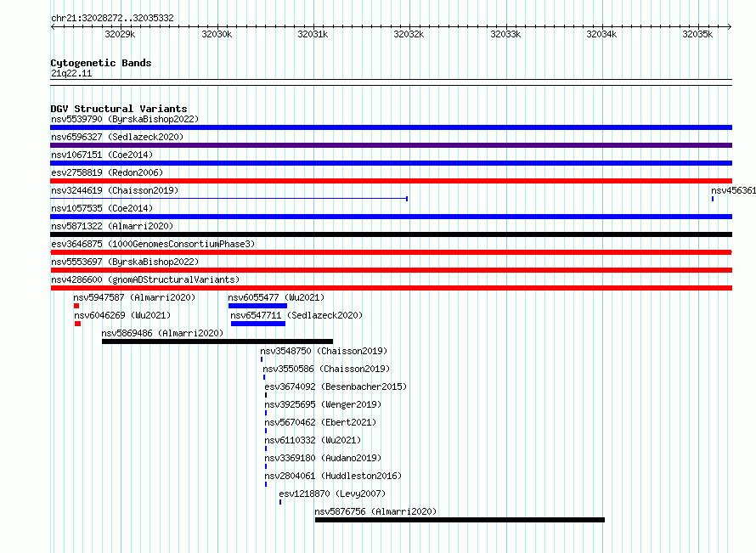Select small red nsv6046269 variant marker
This screenshot has width=756, height=553.
click(77, 324)
